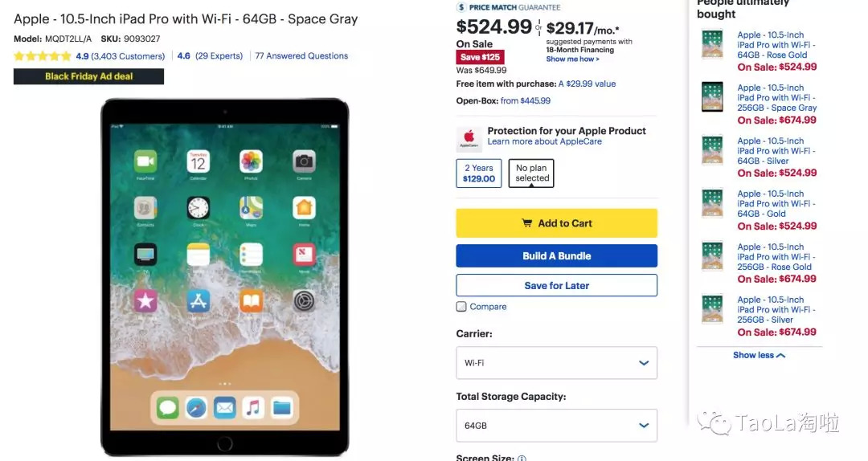Viewport: 868px width, 461px height.
Task: Click the shopping cart icon on Add to Cart
Action: [527, 223]
